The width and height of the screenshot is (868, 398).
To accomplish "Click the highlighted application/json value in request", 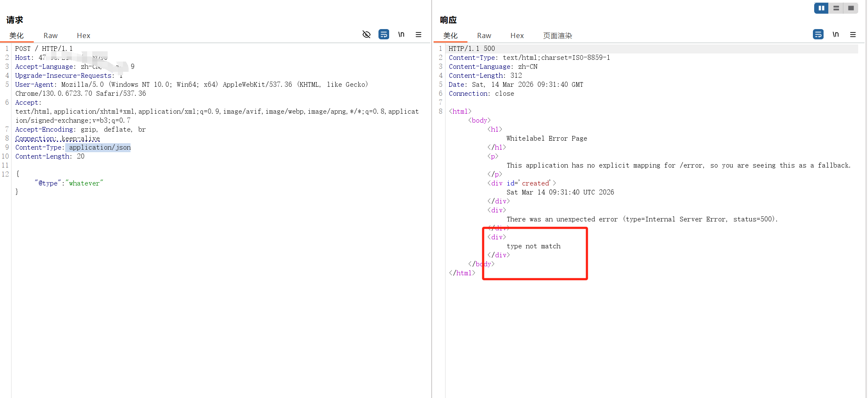I will click(x=100, y=147).
